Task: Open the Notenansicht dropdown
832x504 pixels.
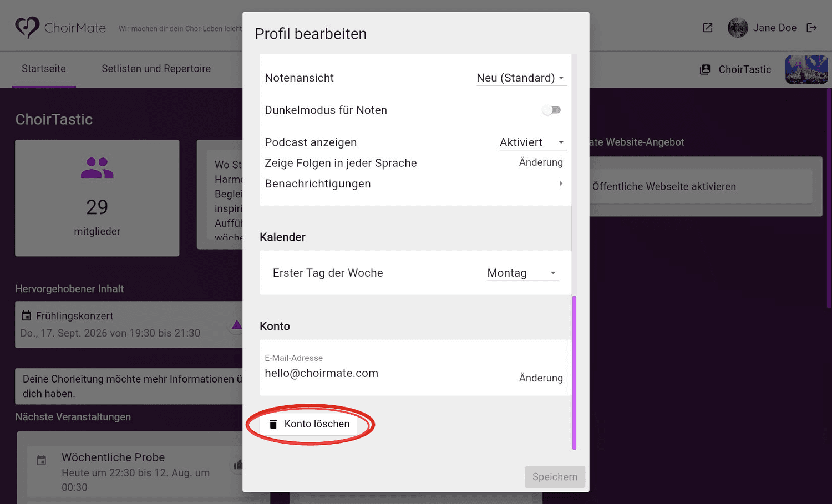Action: click(521, 78)
